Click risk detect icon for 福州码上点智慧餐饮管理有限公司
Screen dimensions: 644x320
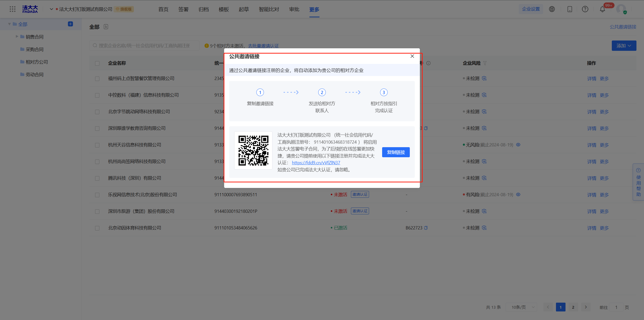pos(484,78)
